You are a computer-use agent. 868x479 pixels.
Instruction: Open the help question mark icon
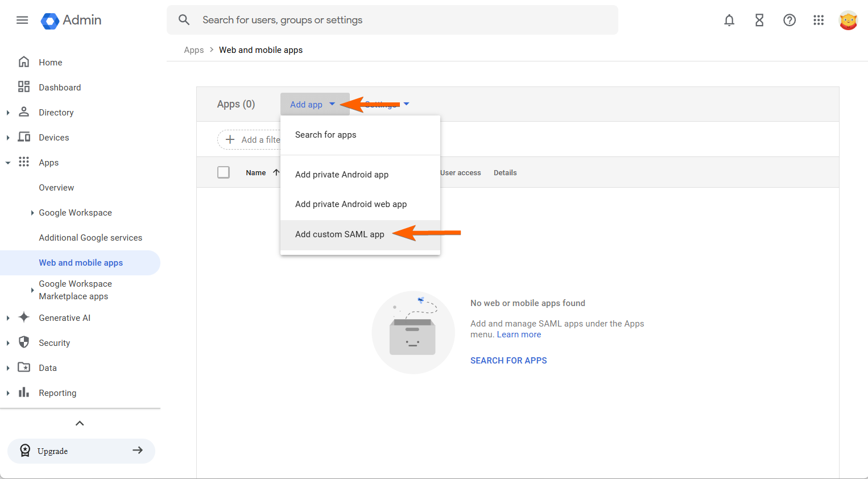(790, 20)
